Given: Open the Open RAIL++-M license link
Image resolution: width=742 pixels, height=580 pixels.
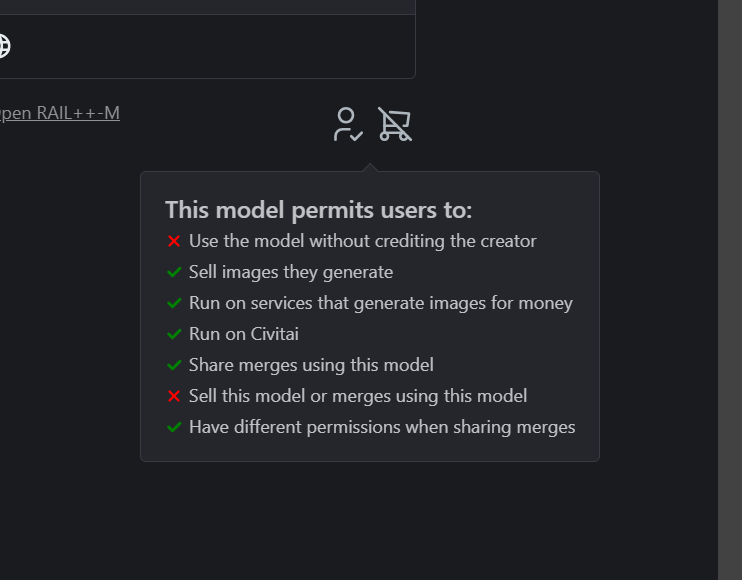Looking at the screenshot, I should point(60,113).
